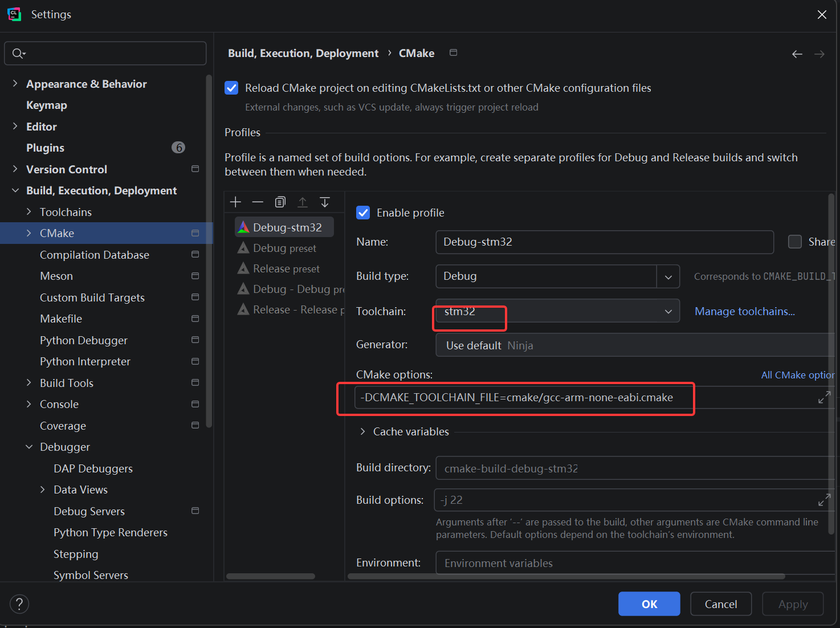Expand the Version Control tree node

coord(15,169)
